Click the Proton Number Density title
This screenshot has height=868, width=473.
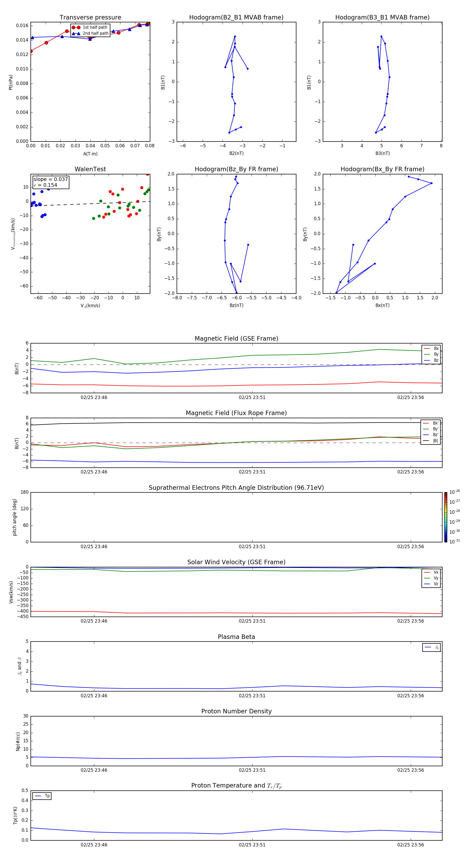236,711
